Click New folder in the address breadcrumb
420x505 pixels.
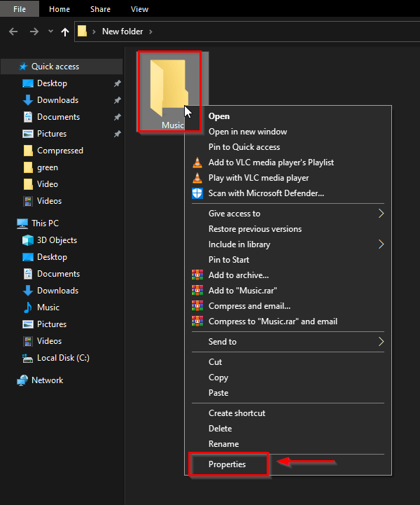click(x=122, y=32)
